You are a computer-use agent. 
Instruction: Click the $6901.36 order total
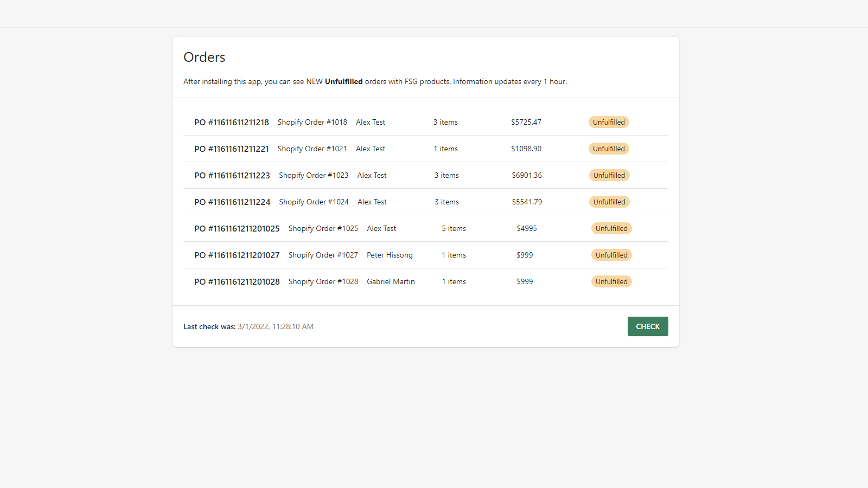point(527,176)
